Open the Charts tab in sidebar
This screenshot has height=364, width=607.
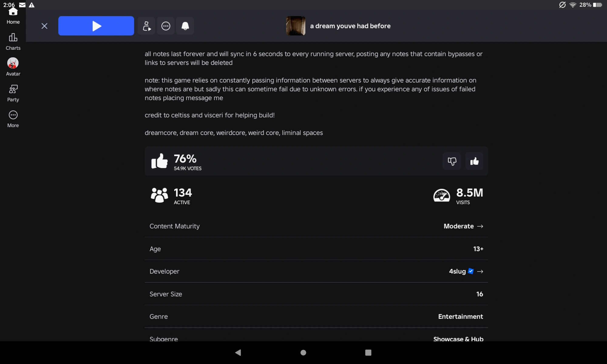point(13,42)
